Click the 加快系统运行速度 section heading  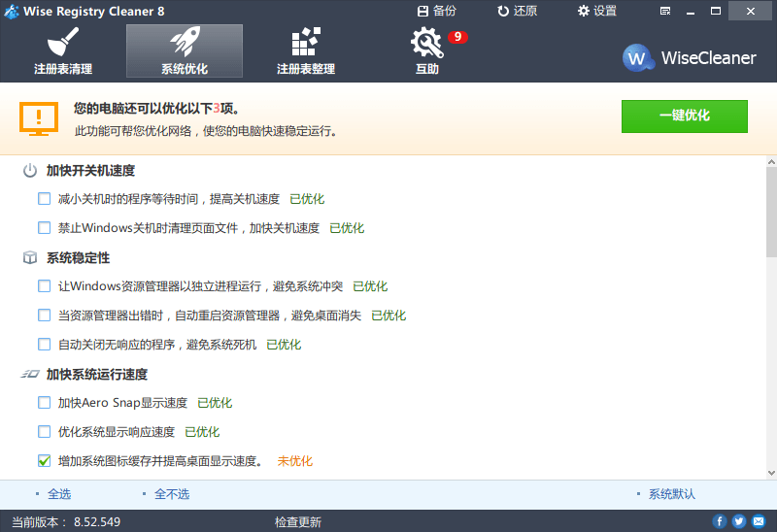97,375
